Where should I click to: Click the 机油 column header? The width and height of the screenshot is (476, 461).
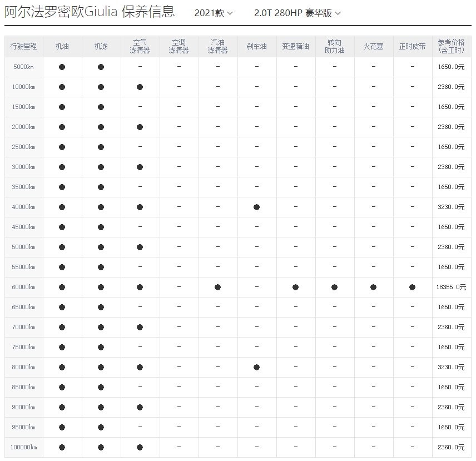(x=62, y=47)
